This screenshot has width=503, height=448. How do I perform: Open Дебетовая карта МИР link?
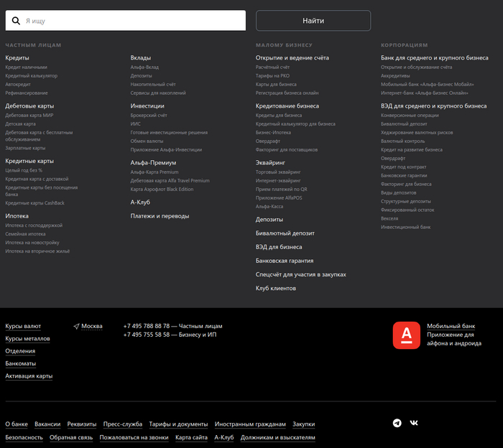29,116
